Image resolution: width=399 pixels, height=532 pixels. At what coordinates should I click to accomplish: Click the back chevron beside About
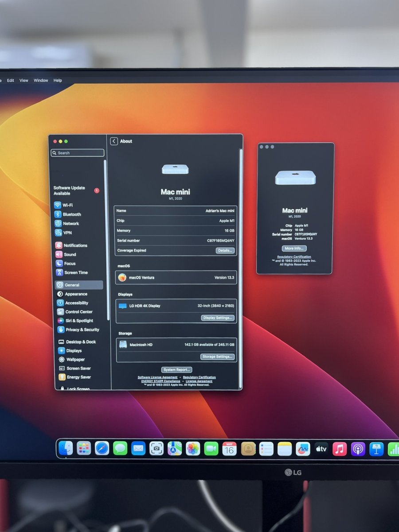pos(114,141)
